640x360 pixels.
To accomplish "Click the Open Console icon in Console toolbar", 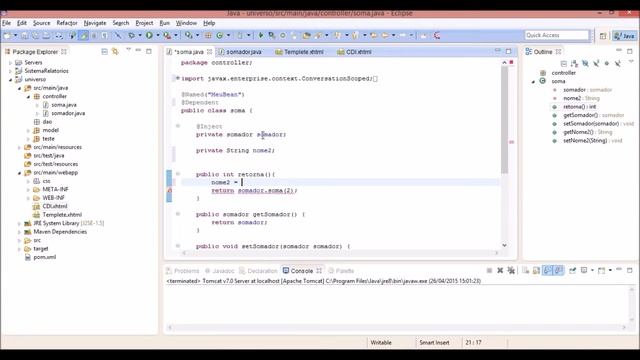I will [x=601, y=270].
